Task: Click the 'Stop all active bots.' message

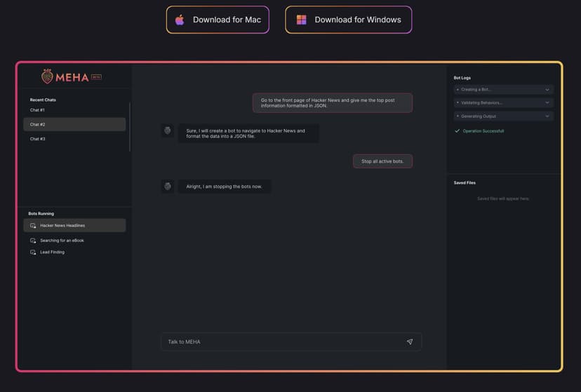Action: click(382, 161)
